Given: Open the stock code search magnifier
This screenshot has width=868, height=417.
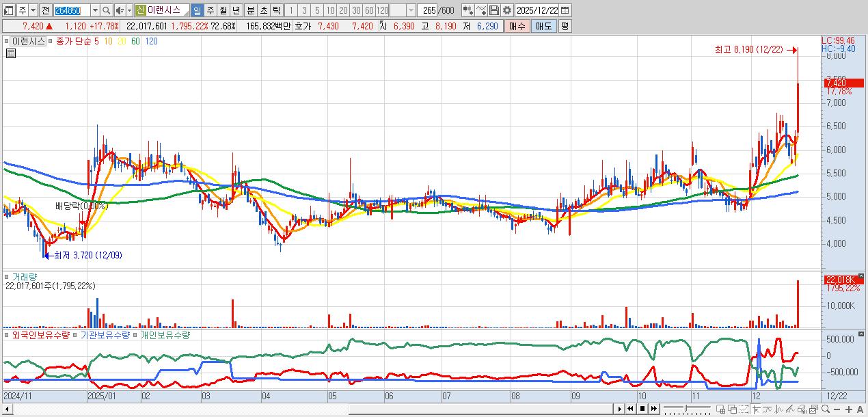Looking at the screenshot, I should [106, 11].
